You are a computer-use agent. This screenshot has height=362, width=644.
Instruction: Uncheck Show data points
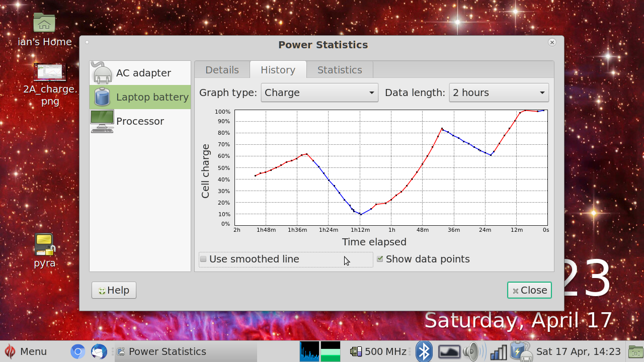coord(380,259)
